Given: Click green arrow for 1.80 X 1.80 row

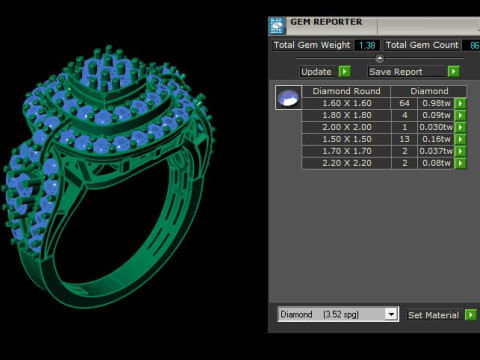Looking at the screenshot, I should 460,115.
